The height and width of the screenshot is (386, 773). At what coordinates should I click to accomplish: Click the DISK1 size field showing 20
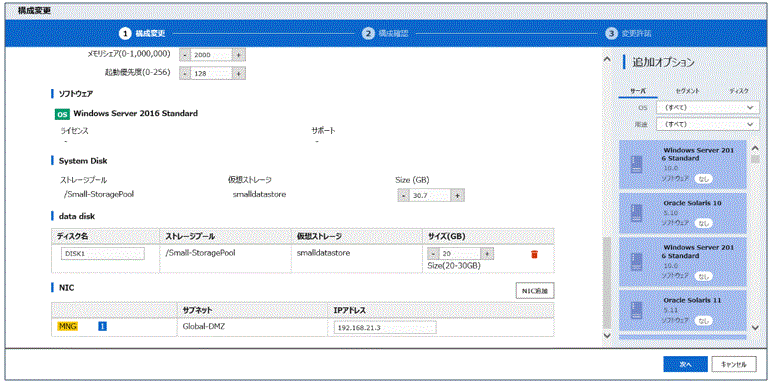coord(460,253)
